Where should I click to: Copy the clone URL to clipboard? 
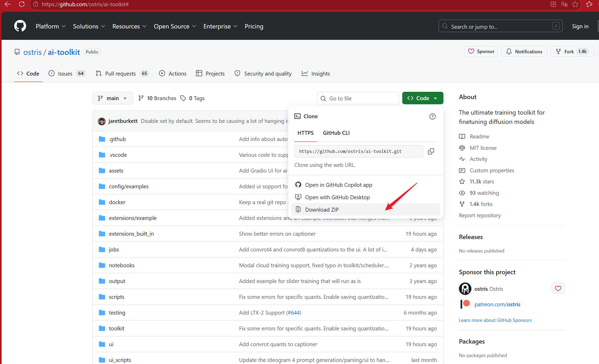(x=431, y=151)
